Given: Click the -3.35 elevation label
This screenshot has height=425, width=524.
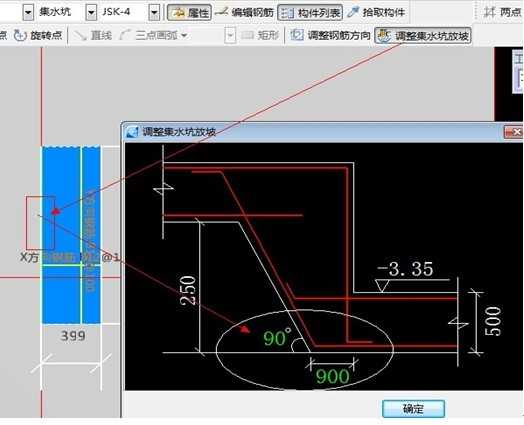Looking at the screenshot, I should (405, 269).
